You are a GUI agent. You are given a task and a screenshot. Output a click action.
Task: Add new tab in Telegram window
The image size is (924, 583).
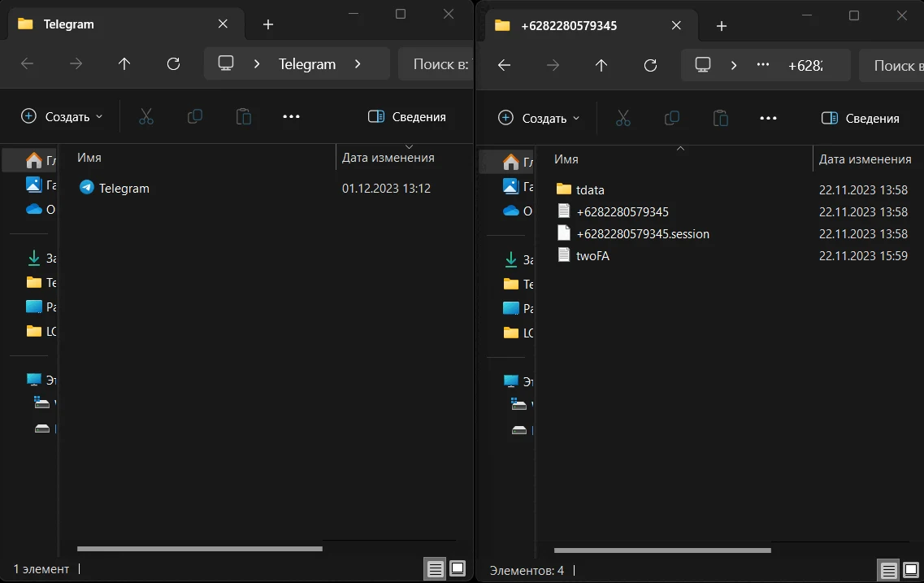pyautogui.click(x=268, y=24)
